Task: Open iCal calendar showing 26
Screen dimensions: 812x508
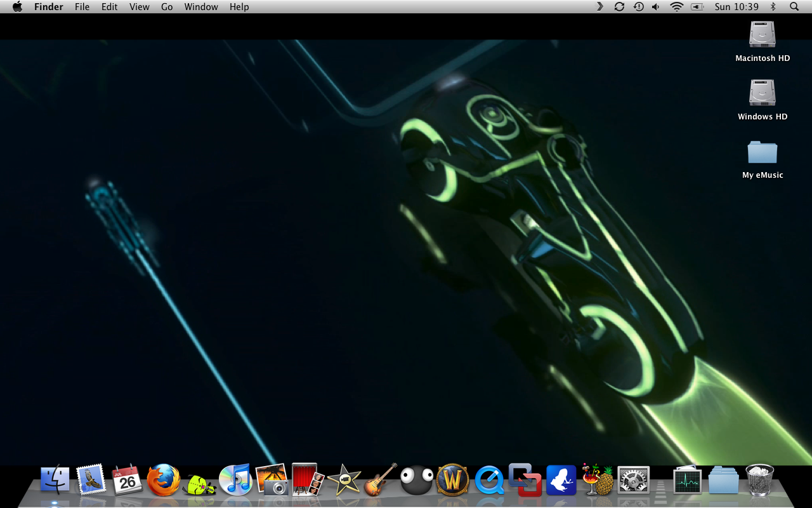Action: 127,480
